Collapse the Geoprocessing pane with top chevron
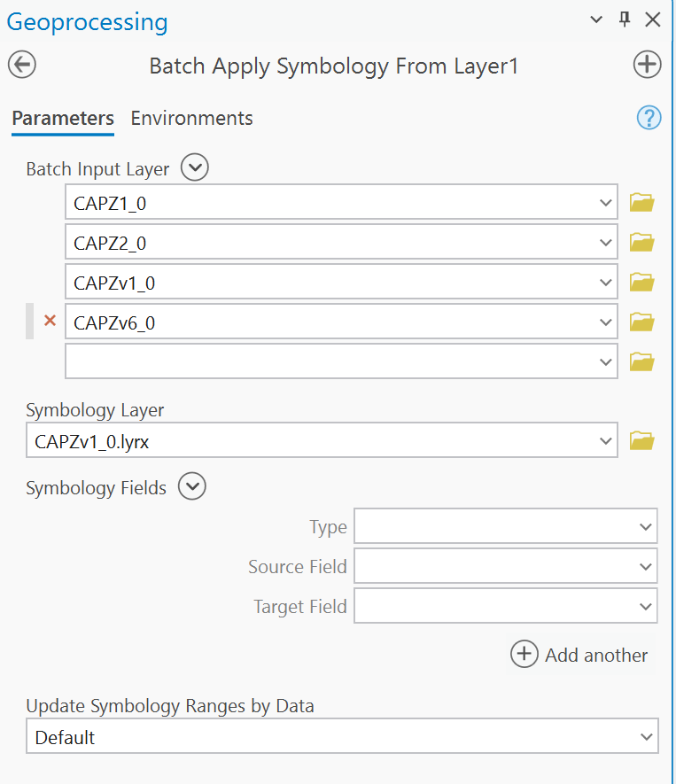The image size is (676, 784). point(595,19)
